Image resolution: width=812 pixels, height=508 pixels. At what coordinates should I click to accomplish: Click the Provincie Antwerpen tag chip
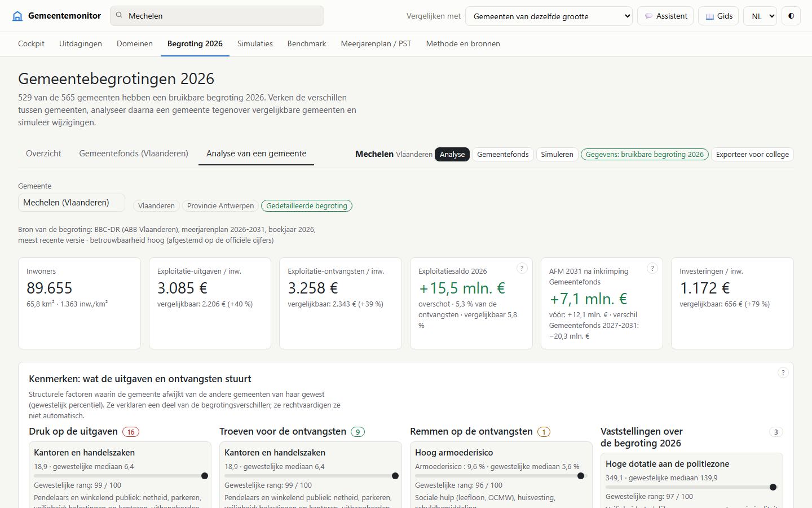point(220,206)
